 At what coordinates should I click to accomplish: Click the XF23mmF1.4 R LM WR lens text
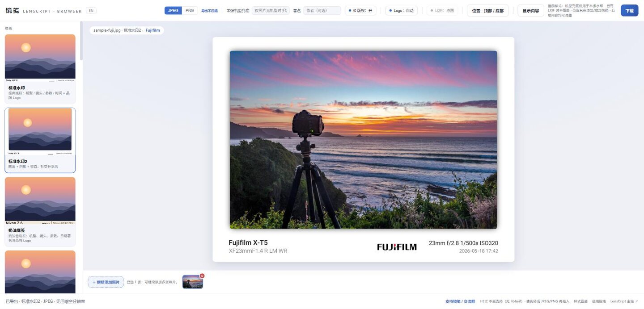point(258,251)
